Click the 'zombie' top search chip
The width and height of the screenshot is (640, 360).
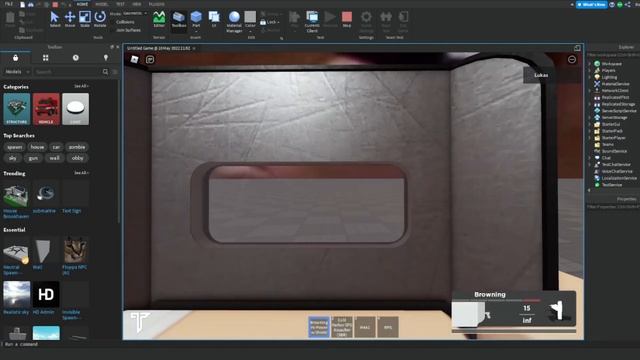pyautogui.click(x=77, y=147)
